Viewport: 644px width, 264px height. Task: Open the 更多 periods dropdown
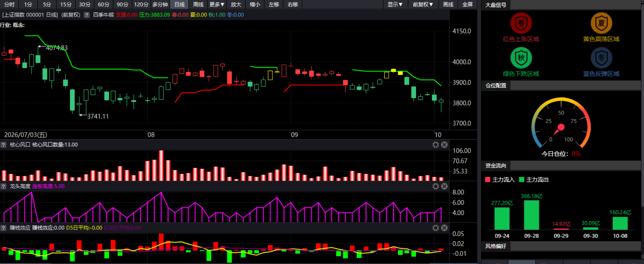click(217, 4)
